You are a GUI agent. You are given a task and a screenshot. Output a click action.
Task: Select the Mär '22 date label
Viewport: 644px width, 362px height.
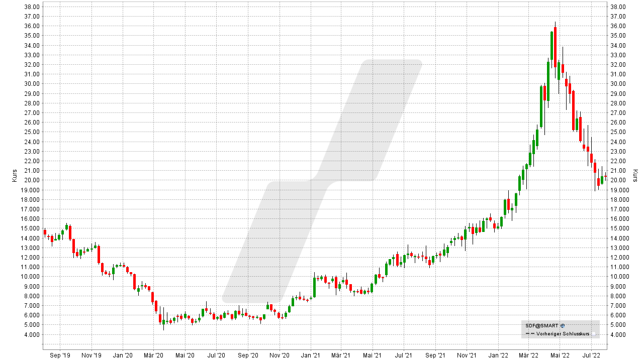528,355
